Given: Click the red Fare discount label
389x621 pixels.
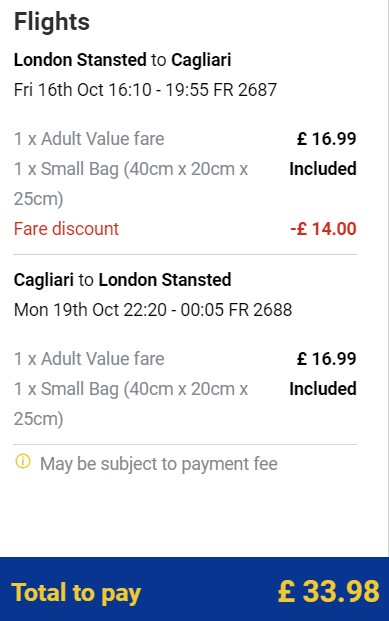Looking at the screenshot, I should point(66,229).
